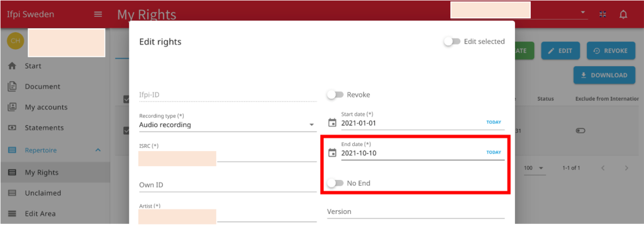Open Edit Area in the sidebar
The width and height of the screenshot is (644, 229).
point(40,214)
